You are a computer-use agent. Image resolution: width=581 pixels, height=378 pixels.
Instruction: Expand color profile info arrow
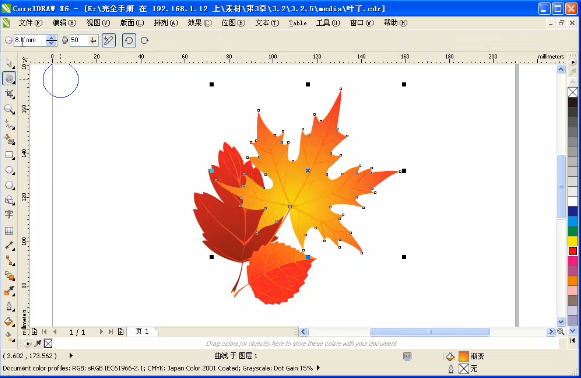coord(318,368)
